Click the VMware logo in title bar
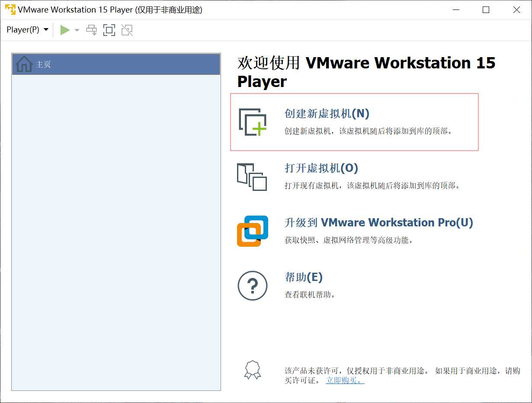This screenshot has height=403, width=532. click(x=10, y=10)
